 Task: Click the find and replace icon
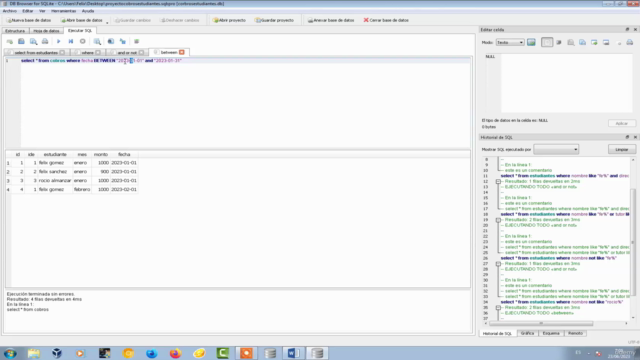coord(123,42)
